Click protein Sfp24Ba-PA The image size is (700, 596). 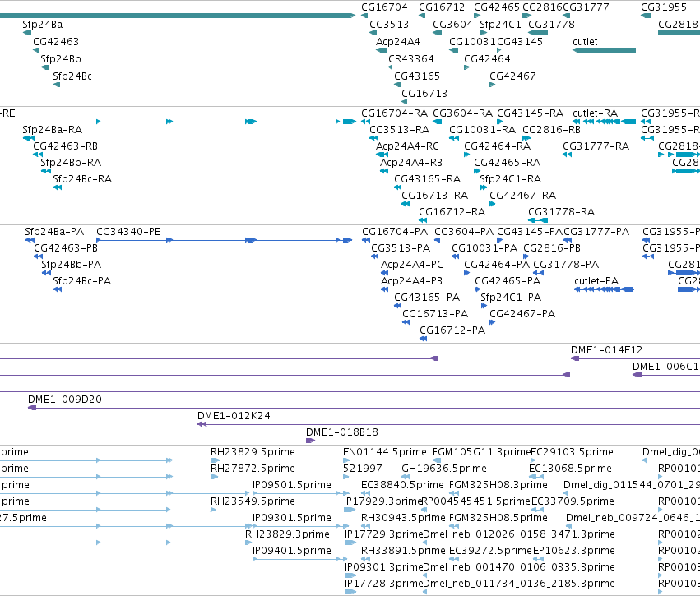(54, 232)
